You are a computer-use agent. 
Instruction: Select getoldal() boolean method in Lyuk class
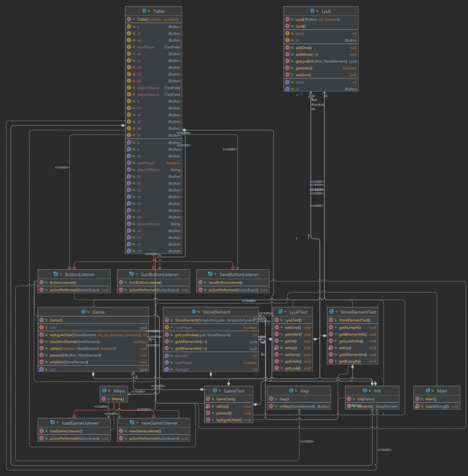pos(321,68)
